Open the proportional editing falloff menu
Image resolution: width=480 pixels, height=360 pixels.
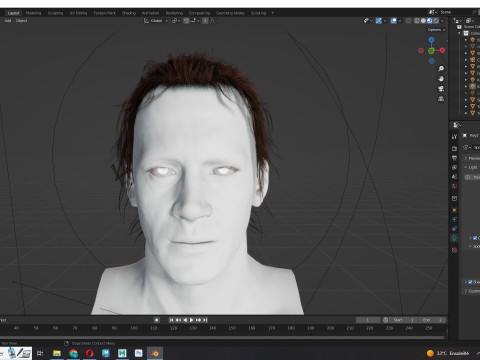(x=213, y=21)
